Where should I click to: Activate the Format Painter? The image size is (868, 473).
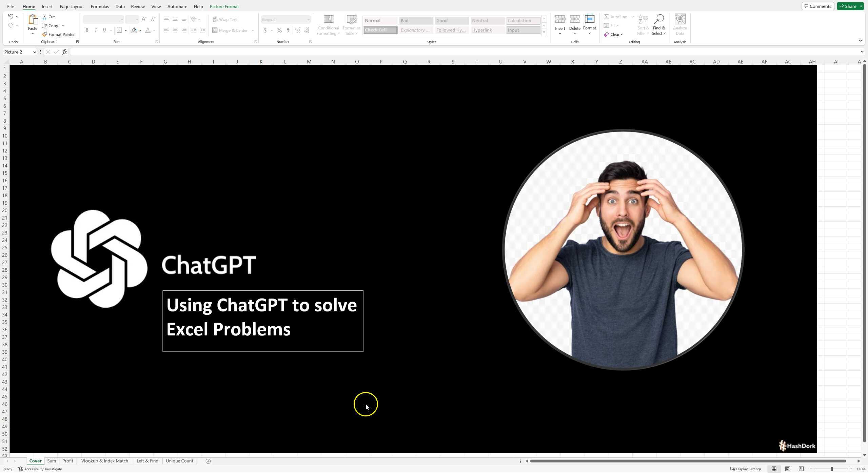click(58, 34)
